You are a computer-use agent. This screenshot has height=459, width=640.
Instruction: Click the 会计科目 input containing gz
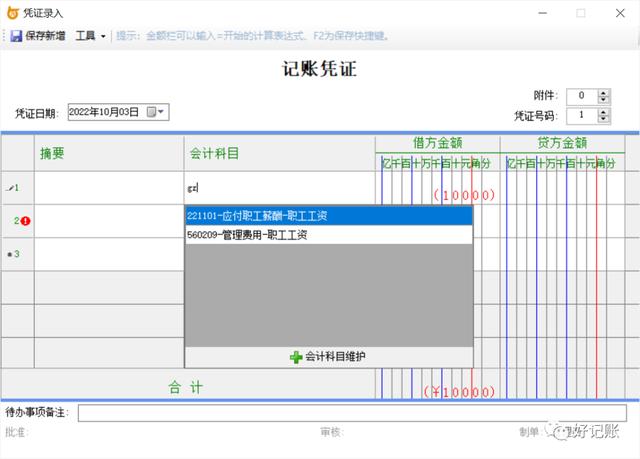point(280,188)
